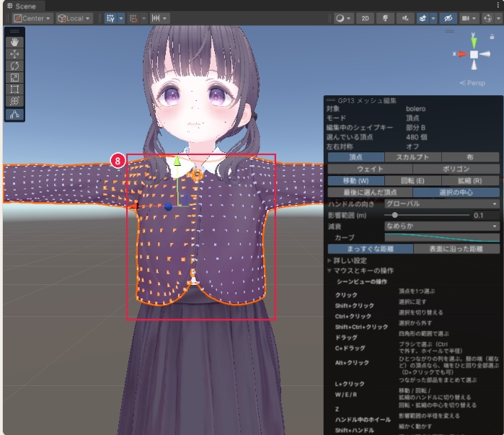The image size is (504, 435).
Task: Click the blue Z sphere of move handle
Action: pyautogui.click(x=169, y=207)
